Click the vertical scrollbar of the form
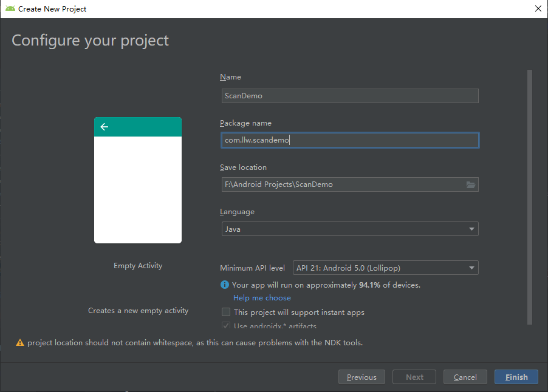The height and width of the screenshot is (392, 548). 530,197
